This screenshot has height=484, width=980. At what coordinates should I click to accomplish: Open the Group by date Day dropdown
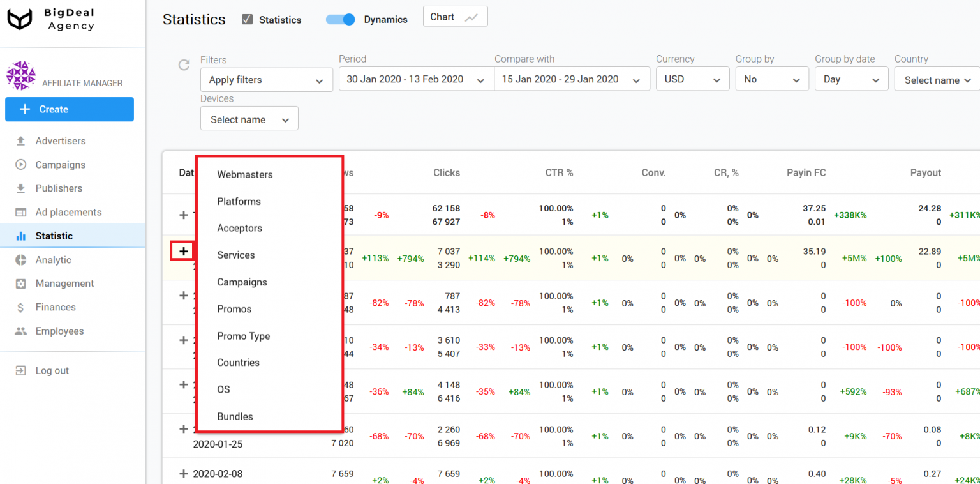(x=851, y=79)
